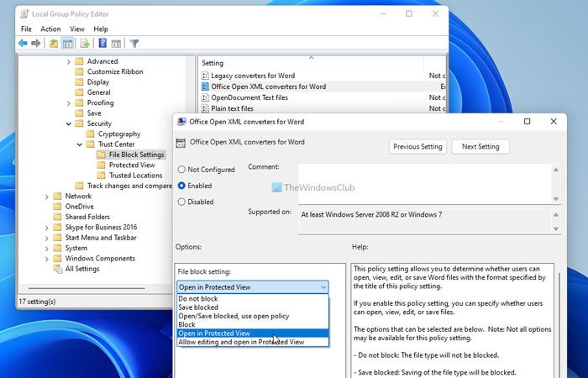Select the Not Configured radio button

[x=181, y=170]
